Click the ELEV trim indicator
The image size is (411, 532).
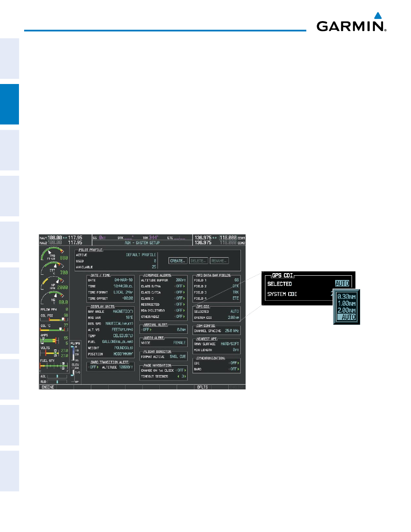tap(75, 373)
